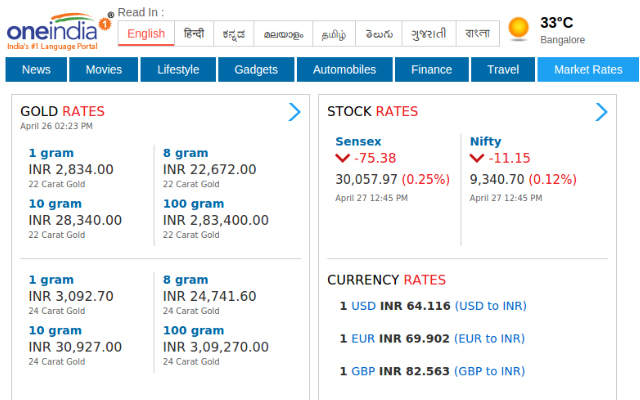Click the Bangalore 33°C temperature display
Image resolution: width=640 pixels, height=400 pixels.
point(558,22)
